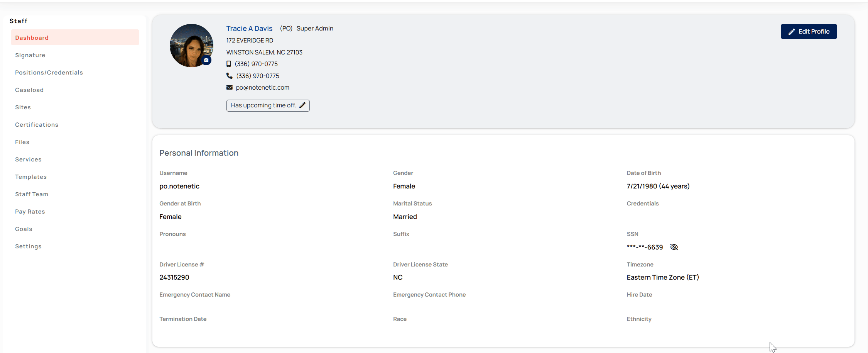Click the profile photo thumbnail
The width and height of the screenshot is (868, 353).
click(x=191, y=46)
